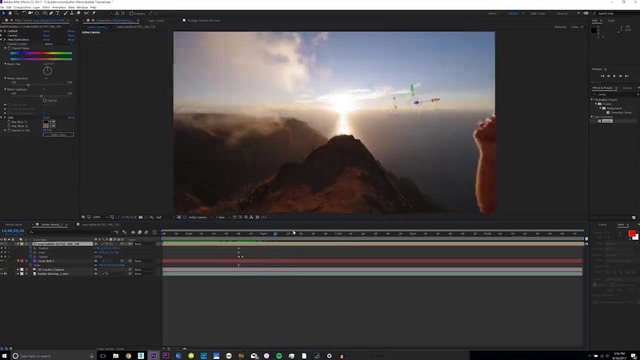This screenshot has height=360, width=640.
Task: Click the snapshot camera icon below the viewer
Action: [x=140, y=217]
